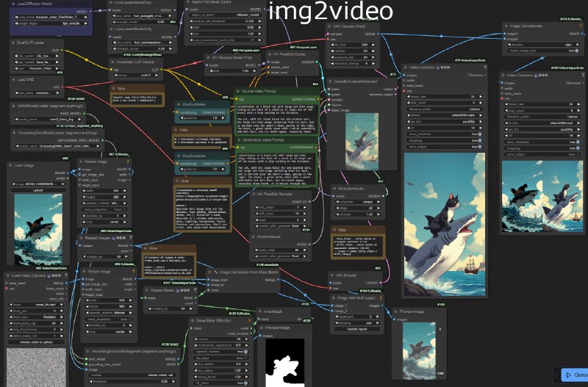Viewport: 588px width, 387px height.
Task: Open help on the Load Video (Upload) node
Action: (x=66, y=275)
